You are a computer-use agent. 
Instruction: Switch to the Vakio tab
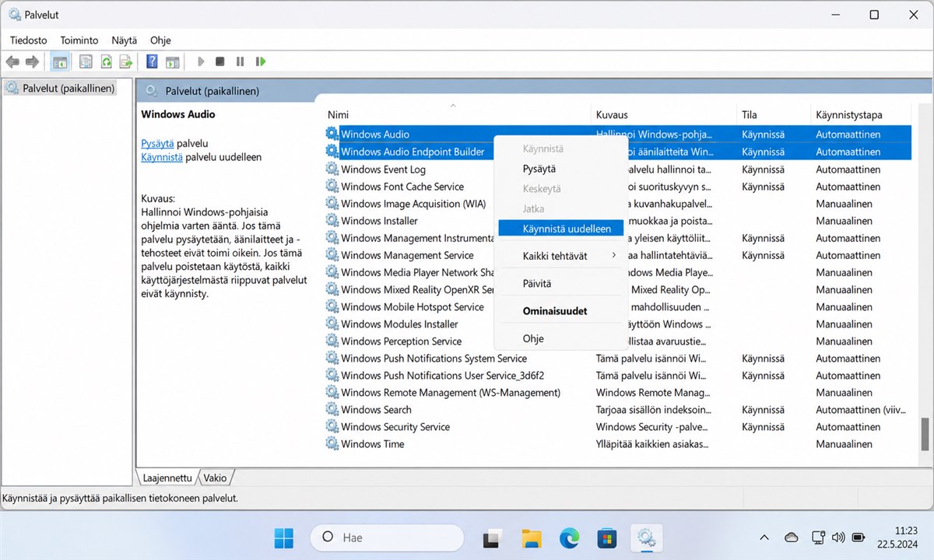216,478
